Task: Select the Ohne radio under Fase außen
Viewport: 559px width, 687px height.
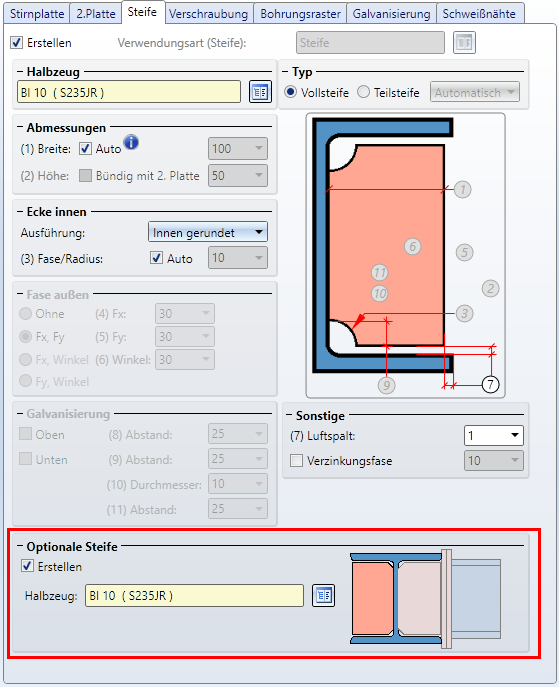Action: (25, 313)
